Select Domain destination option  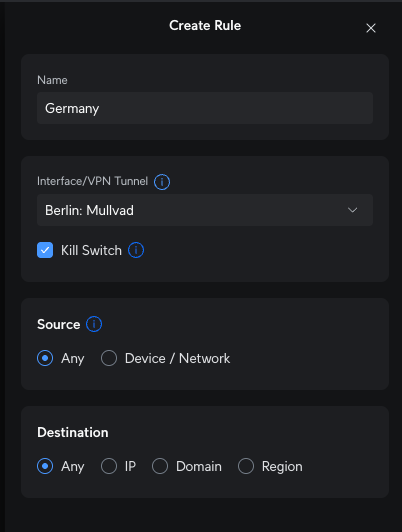pos(160,466)
